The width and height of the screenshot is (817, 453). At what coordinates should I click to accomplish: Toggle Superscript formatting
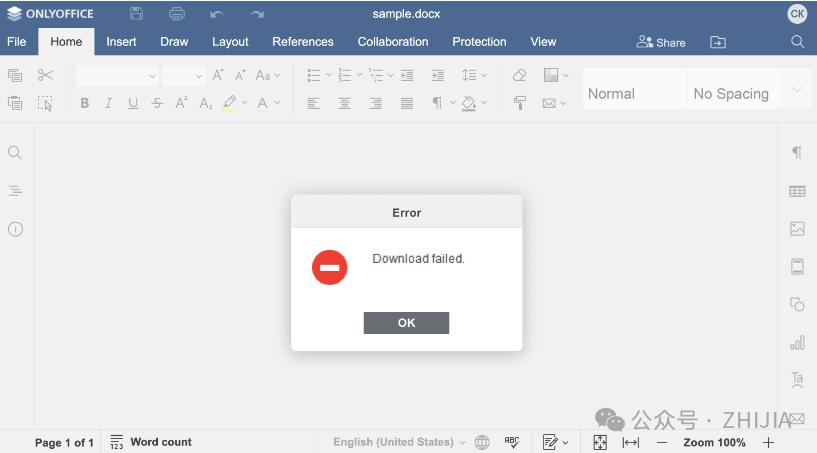[x=181, y=103]
